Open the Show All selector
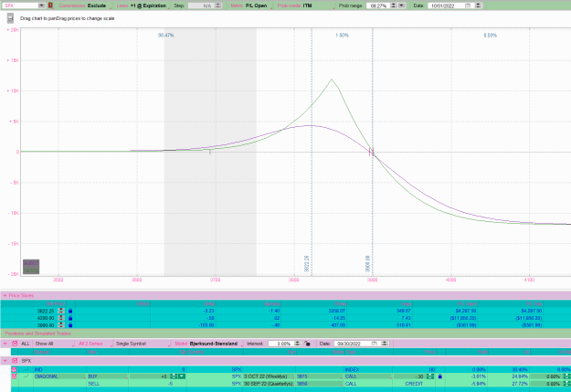Viewport: 571px width, 392px height. 54,344
